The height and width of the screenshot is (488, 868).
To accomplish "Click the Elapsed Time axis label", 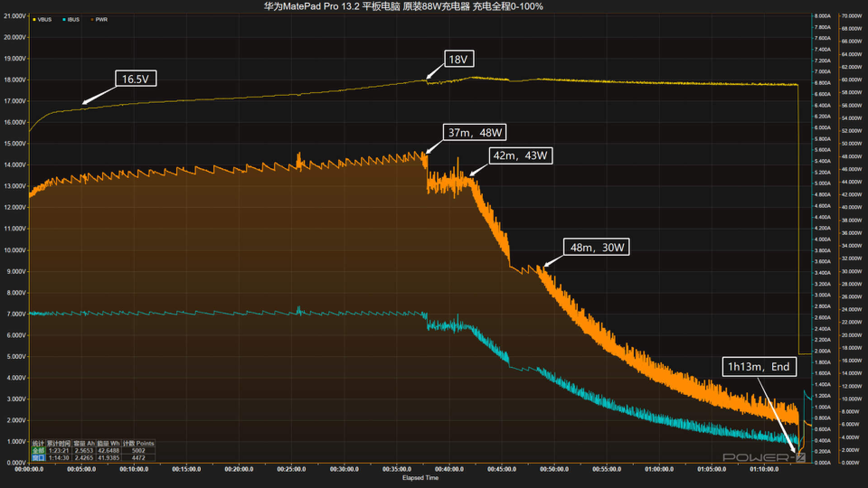I will pyautogui.click(x=420, y=478).
